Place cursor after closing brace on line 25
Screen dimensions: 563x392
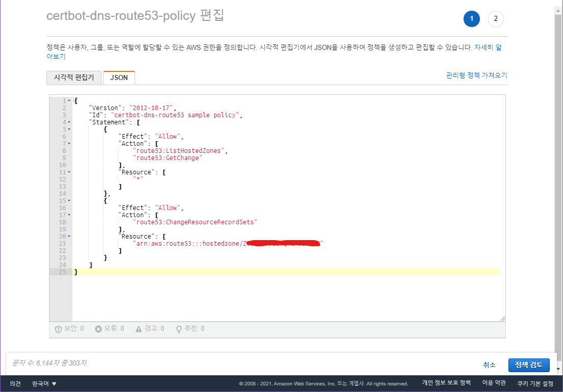click(x=78, y=272)
